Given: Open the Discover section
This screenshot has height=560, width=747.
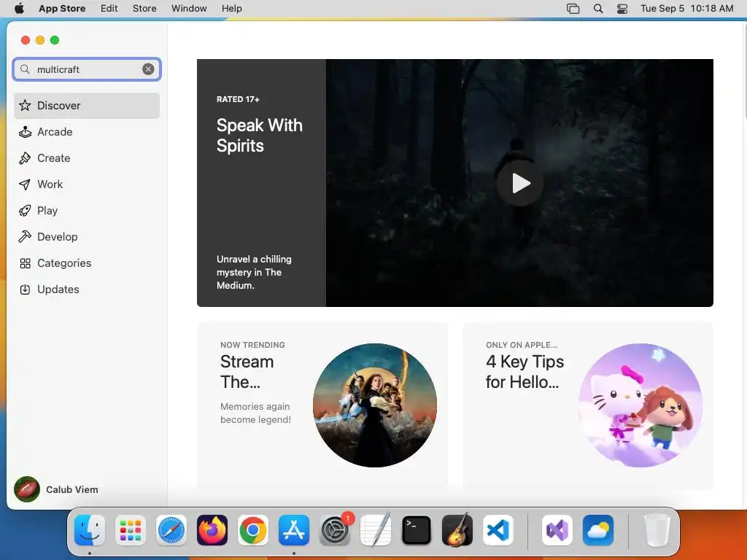Looking at the screenshot, I should pos(87,106).
